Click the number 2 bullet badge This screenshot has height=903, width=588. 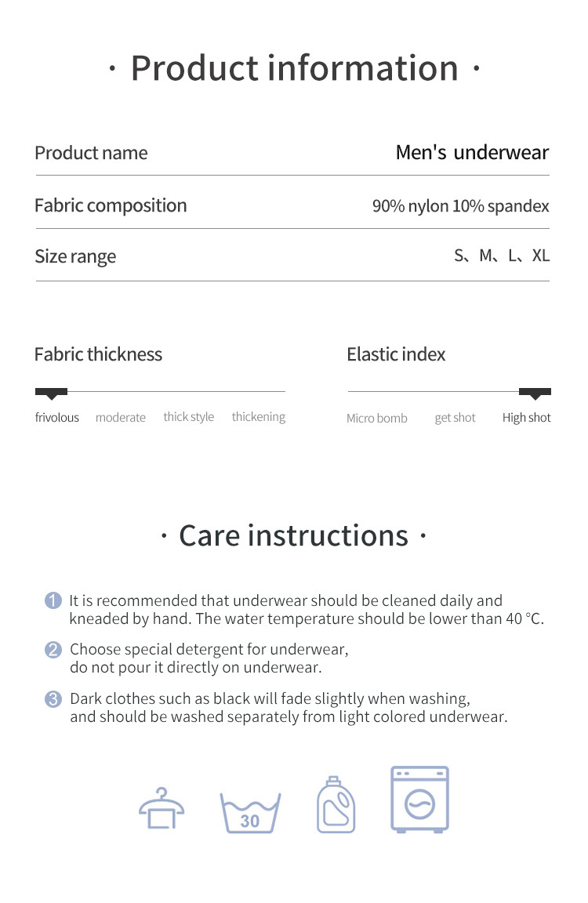pos(53,650)
